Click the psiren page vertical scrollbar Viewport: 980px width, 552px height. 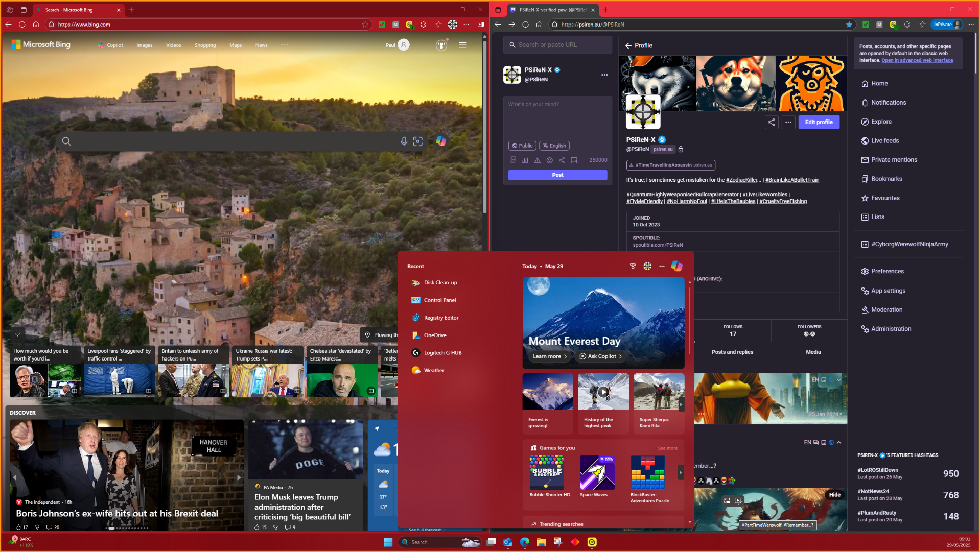(x=975, y=53)
